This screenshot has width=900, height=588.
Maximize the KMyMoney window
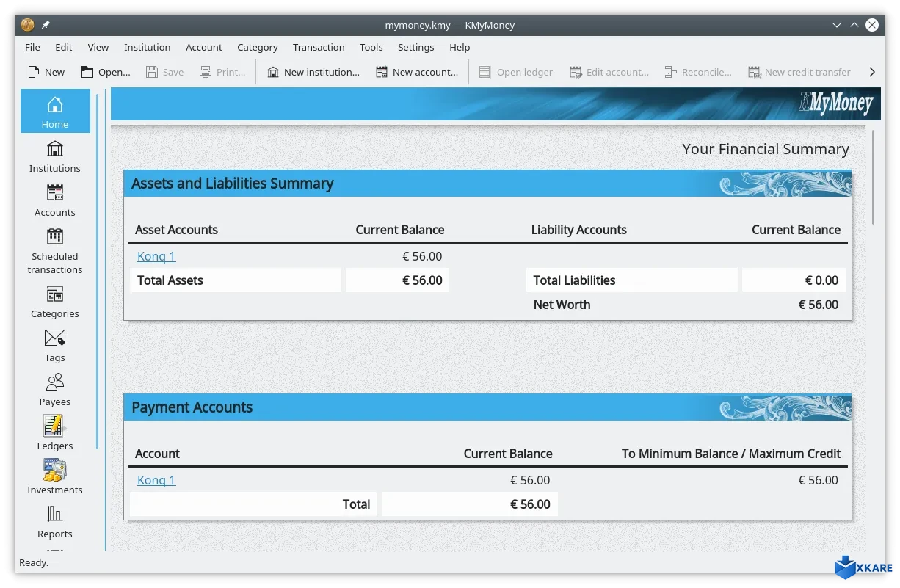854,25
